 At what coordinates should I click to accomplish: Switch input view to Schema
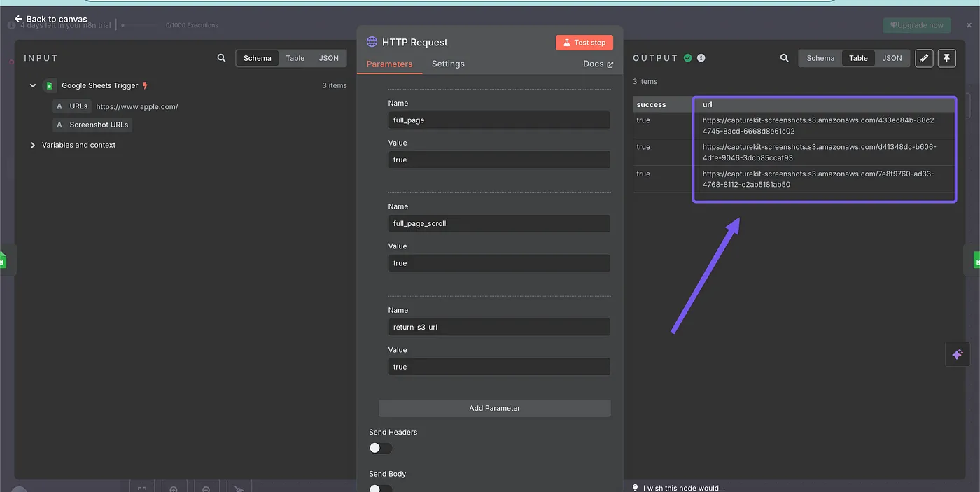258,58
